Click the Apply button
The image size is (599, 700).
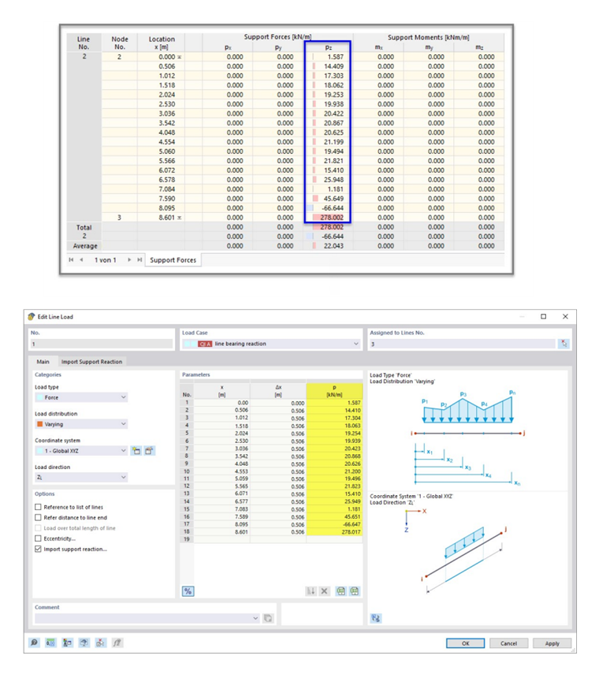pyautogui.click(x=552, y=643)
